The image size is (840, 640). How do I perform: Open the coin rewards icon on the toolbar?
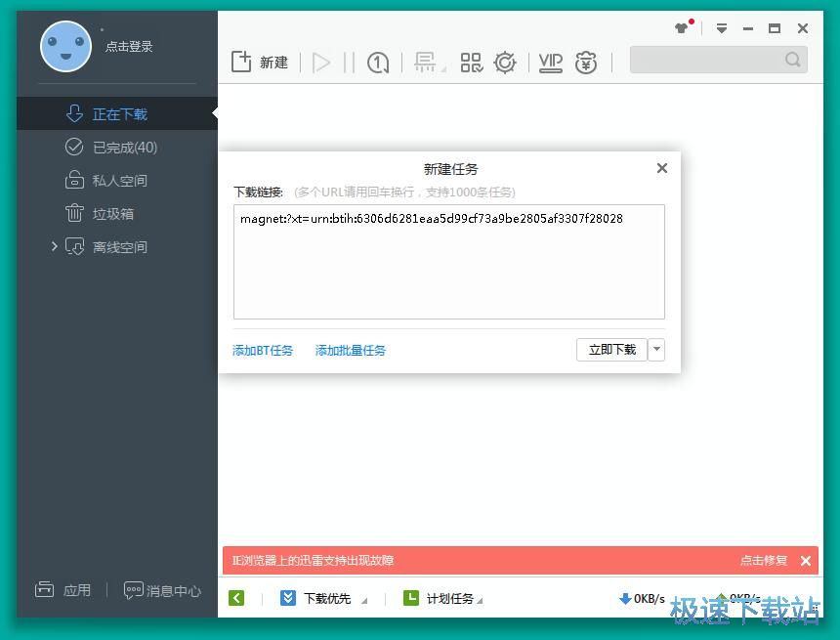click(x=585, y=63)
